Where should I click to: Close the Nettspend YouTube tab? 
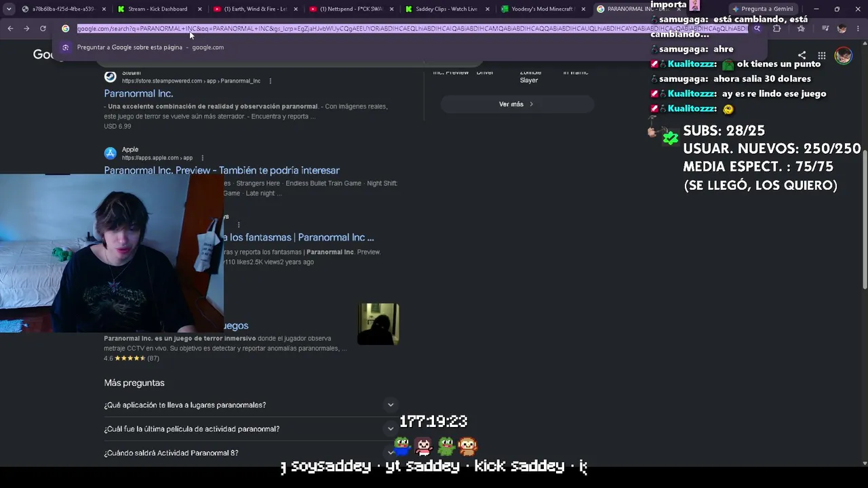click(x=391, y=9)
